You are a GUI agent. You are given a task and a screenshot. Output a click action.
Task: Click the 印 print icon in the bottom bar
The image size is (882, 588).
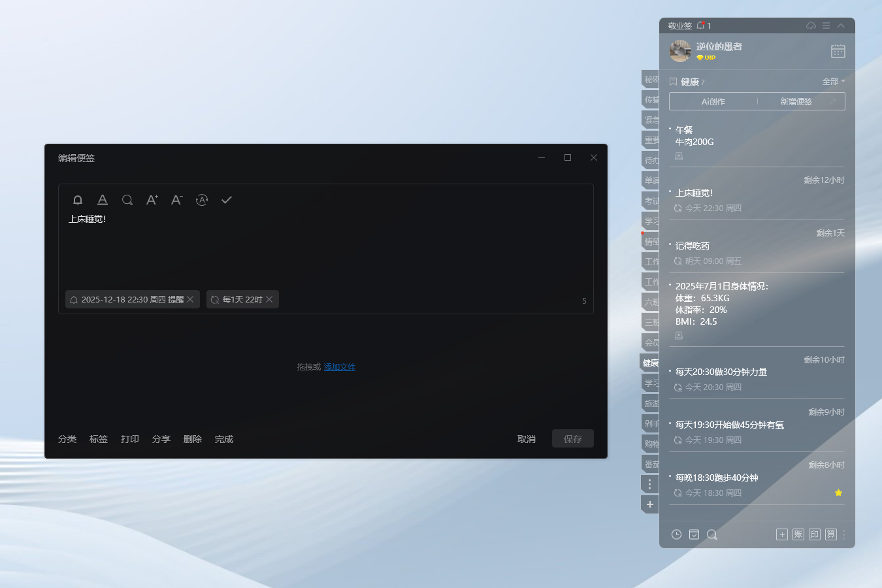coord(814,534)
